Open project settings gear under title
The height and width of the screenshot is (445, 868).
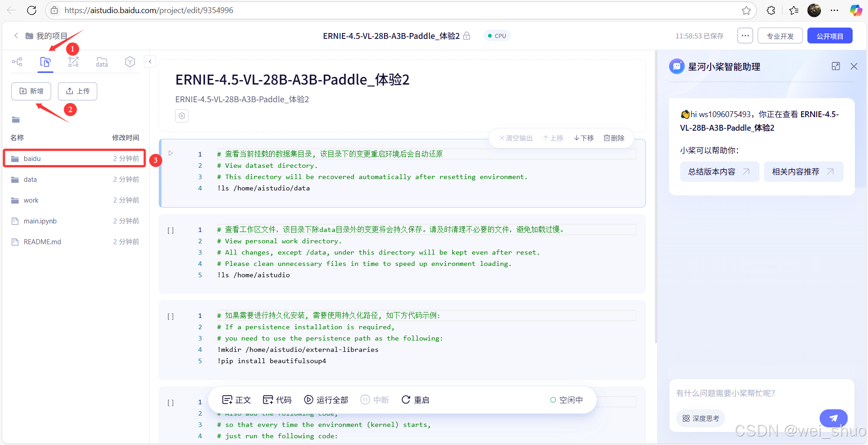[x=182, y=116]
